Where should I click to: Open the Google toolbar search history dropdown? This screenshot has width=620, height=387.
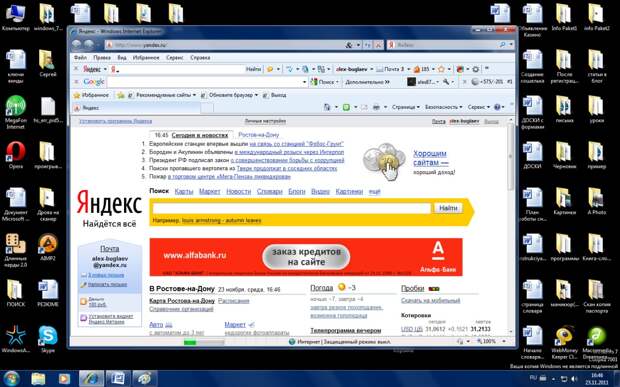[x=304, y=82]
